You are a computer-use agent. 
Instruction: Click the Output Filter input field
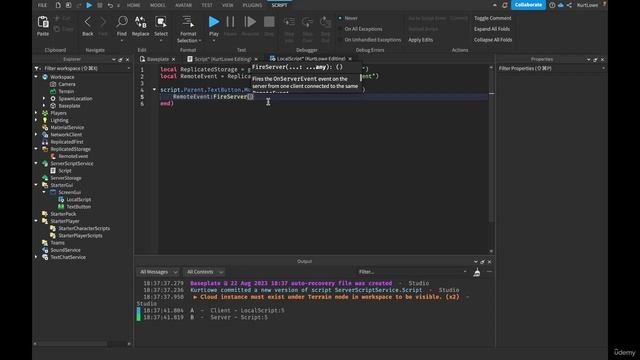coord(412,272)
